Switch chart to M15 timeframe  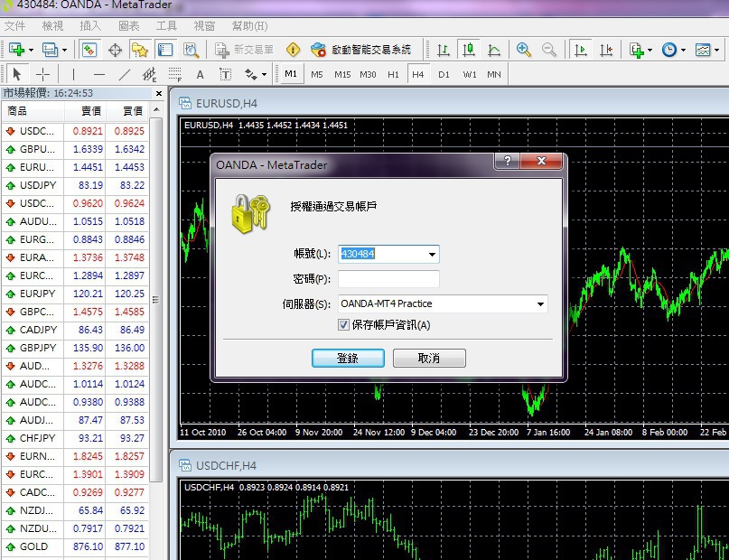point(342,74)
